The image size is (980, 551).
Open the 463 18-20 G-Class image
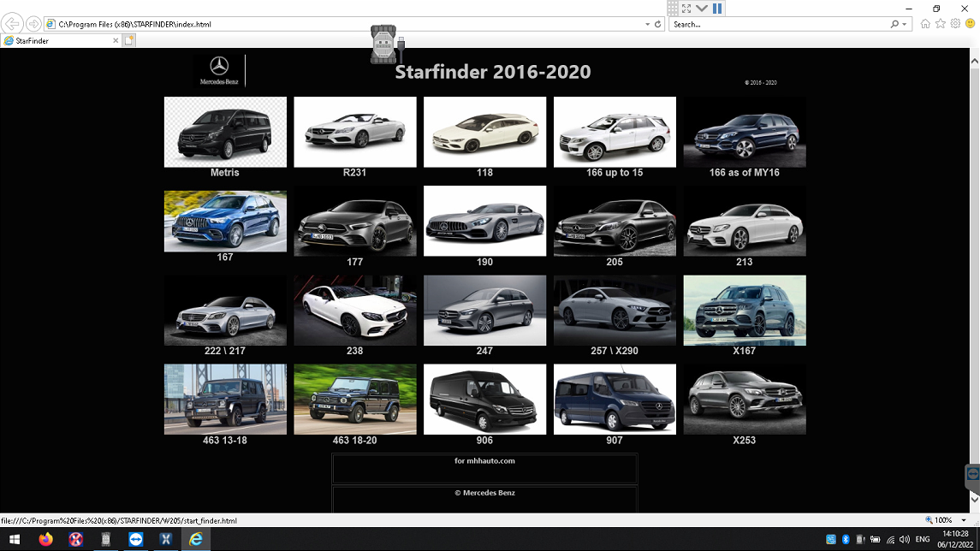click(355, 399)
